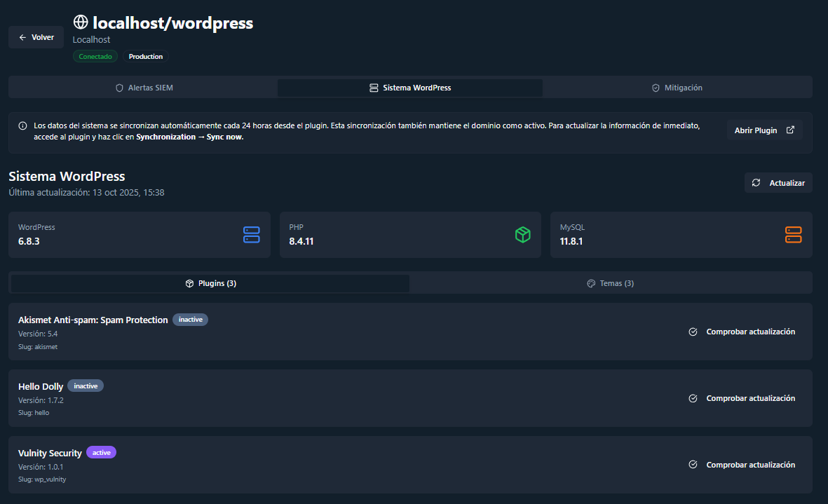Click the back arrow icon in Volver

tap(22, 37)
